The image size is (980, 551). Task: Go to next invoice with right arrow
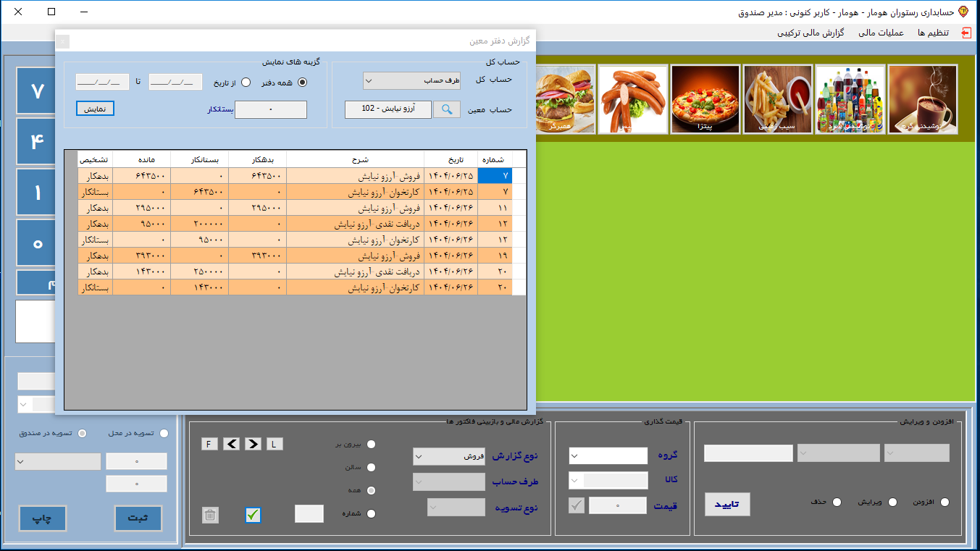coord(254,444)
